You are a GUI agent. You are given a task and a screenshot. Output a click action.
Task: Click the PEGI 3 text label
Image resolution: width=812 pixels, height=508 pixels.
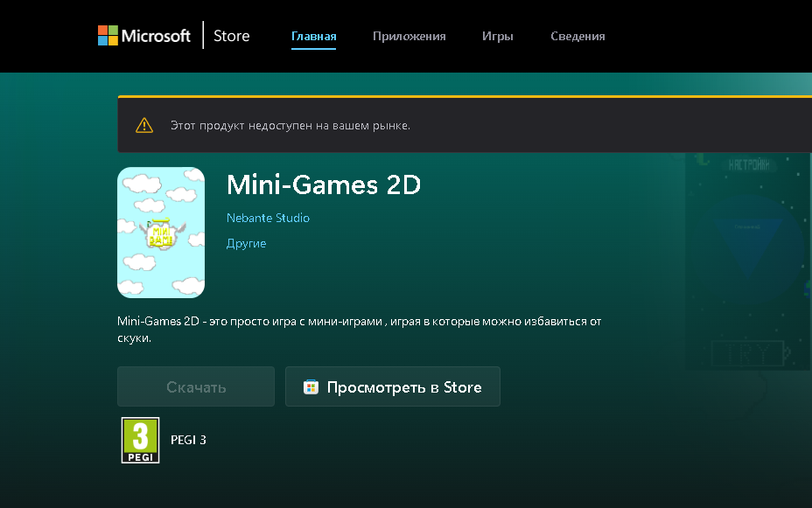pyautogui.click(x=188, y=440)
